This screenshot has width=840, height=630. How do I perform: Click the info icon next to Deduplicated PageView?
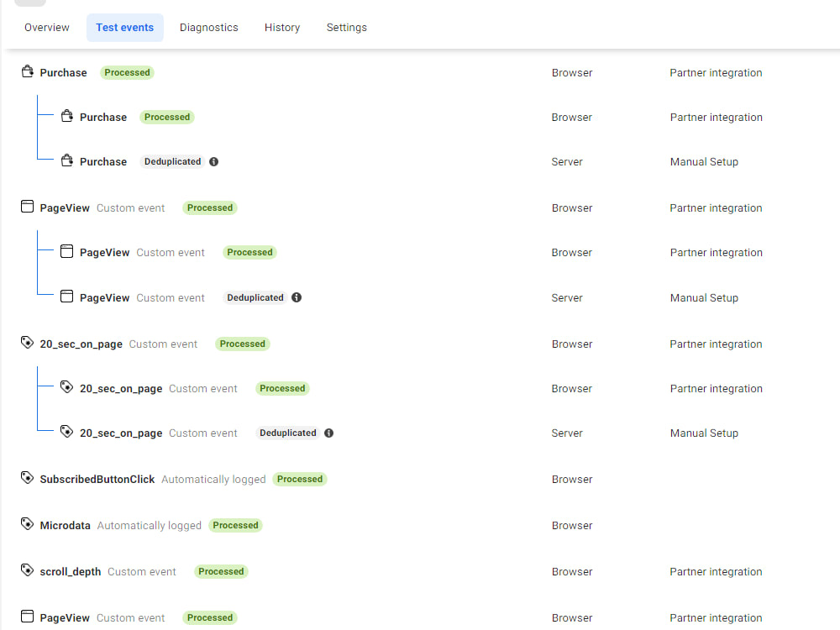pyautogui.click(x=296, y=297)
